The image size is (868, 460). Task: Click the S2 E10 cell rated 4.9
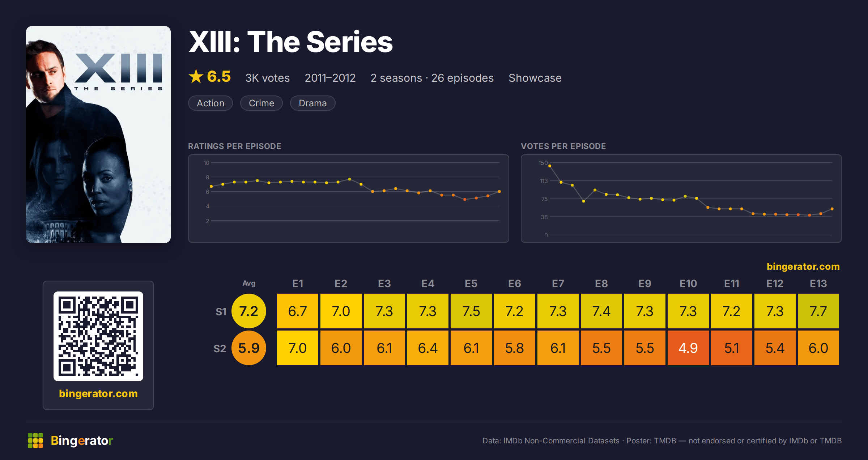pos(688,348)
